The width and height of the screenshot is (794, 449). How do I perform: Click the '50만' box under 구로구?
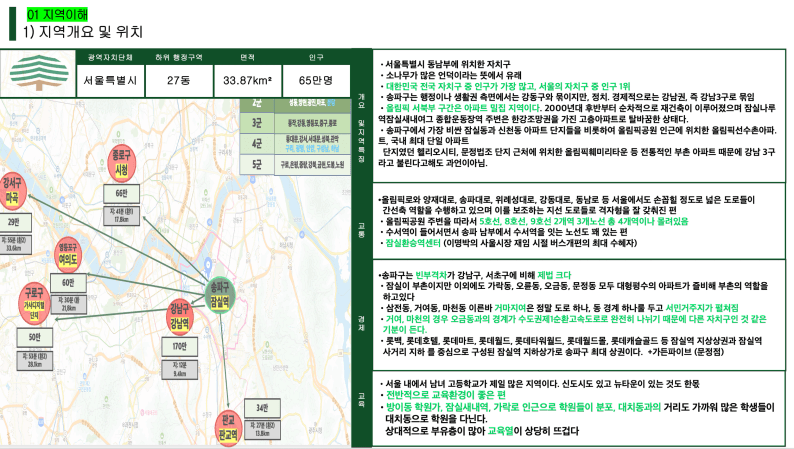point(34,337)
